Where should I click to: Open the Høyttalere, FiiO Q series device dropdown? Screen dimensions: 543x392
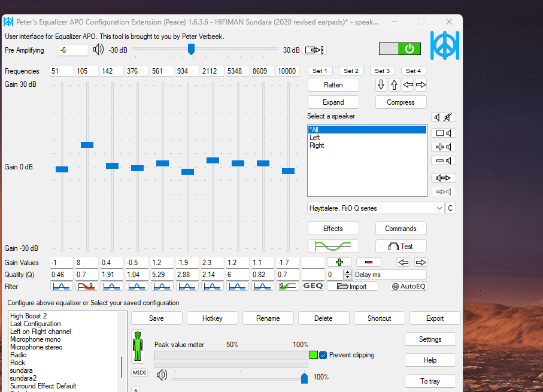375,208
